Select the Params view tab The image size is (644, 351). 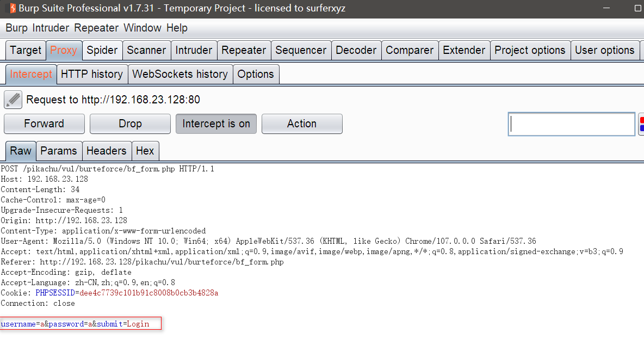click(x=59, y=151)
